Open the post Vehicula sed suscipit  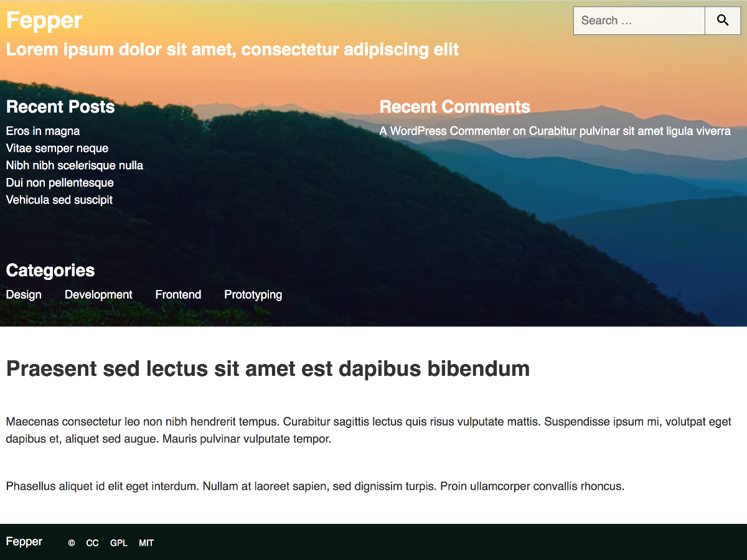pos(59,200)
